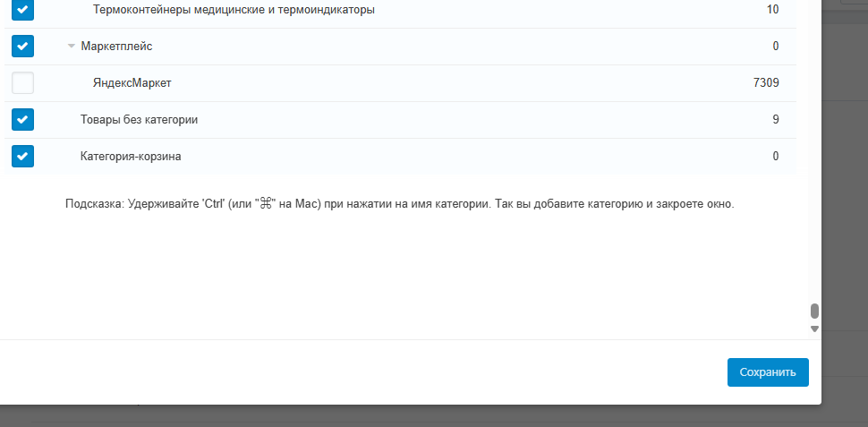Click the 7309 product count for ЯндексМаркет
The image size is (868, 427).
point(766,83)
